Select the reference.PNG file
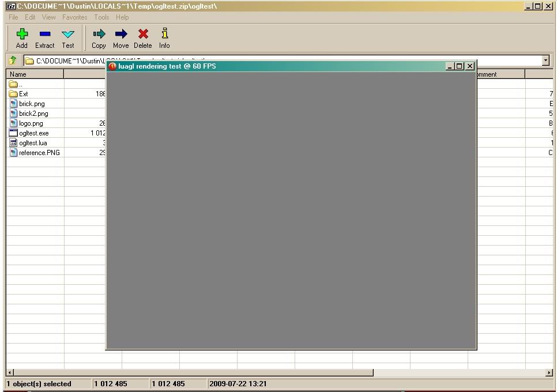The image size is (557, 392). pyautogui.click(x=39, y=153)
